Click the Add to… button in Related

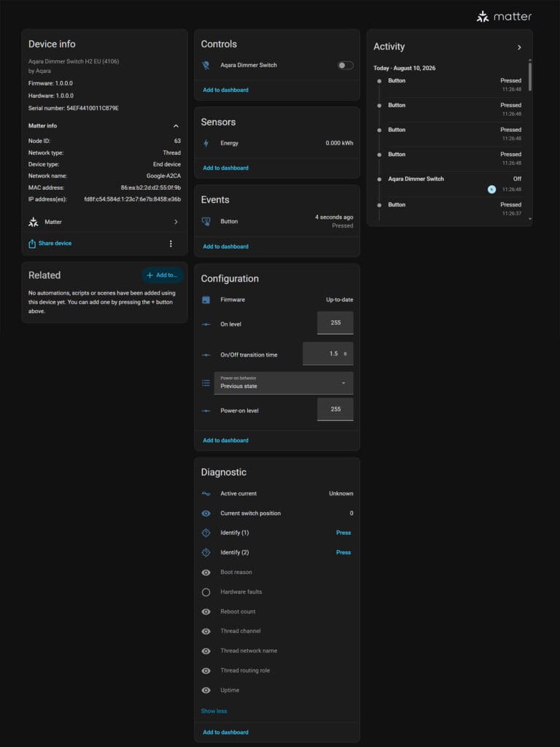pos(163,275)
